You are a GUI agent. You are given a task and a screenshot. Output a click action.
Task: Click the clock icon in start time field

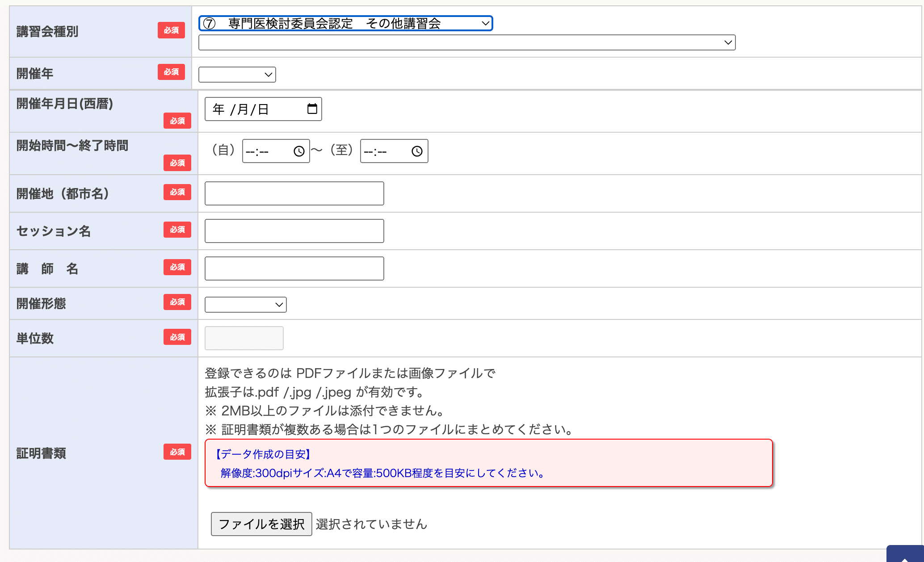[x=299, y=151]
